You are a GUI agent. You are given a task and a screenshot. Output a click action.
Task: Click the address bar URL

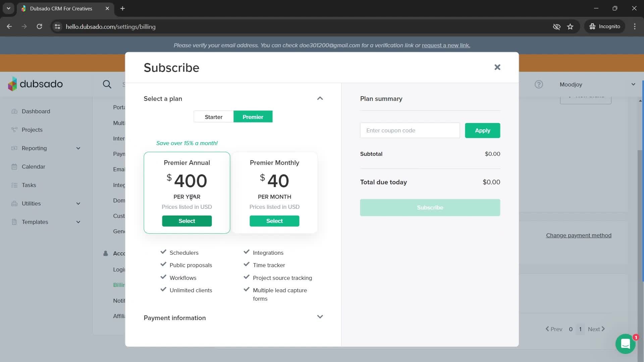pos(111,26)
